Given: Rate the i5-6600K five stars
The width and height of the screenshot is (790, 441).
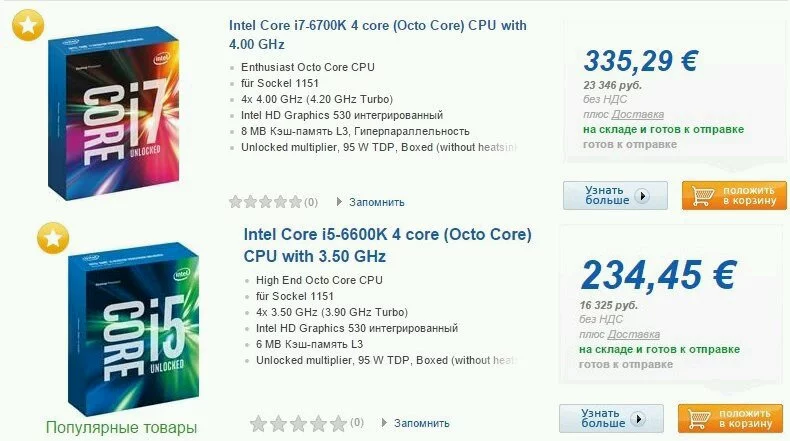Looking at the screenshot, I should [340, 422].
